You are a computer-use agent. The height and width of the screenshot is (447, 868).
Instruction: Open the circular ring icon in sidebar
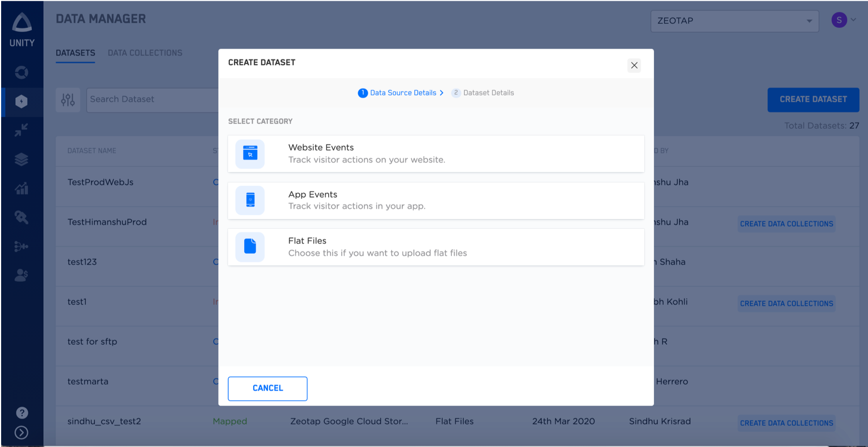coord(22,72)
